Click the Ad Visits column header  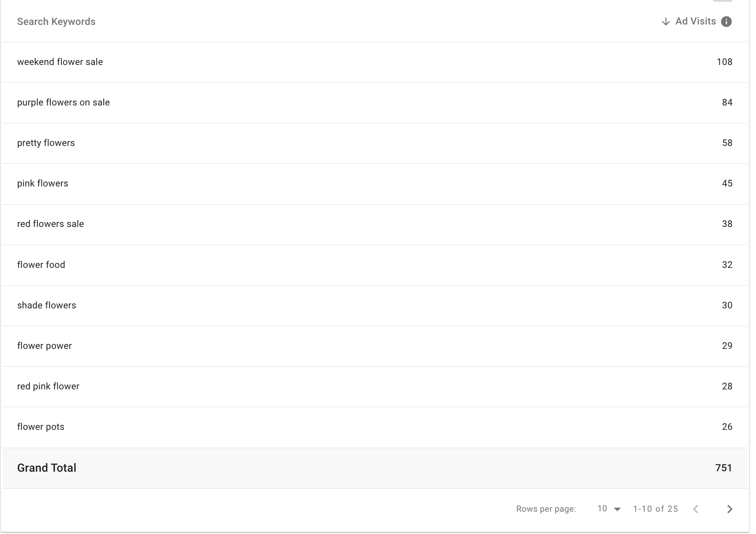click(x=695, y=21)
